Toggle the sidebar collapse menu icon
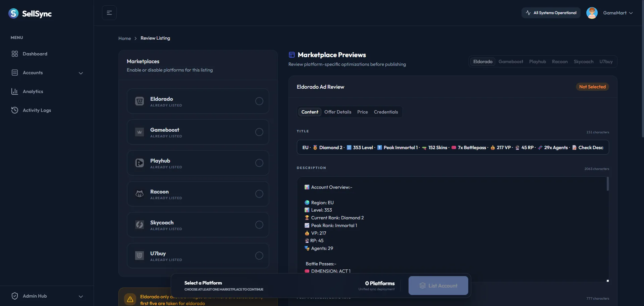 click(x=109, y=13)
